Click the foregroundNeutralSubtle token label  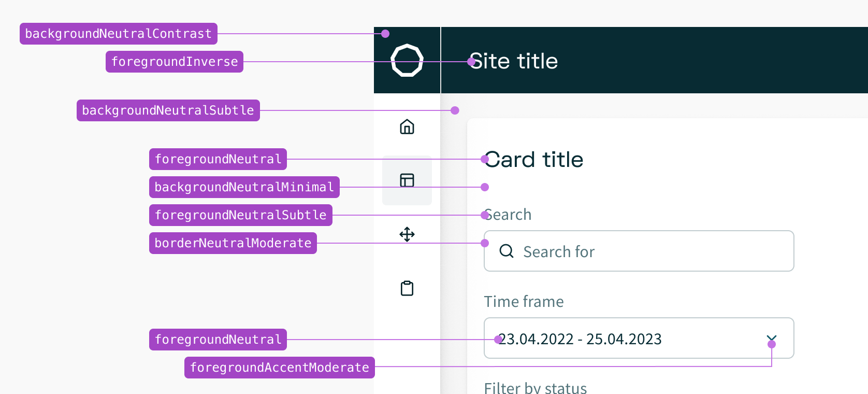click(x=241, y=215)
